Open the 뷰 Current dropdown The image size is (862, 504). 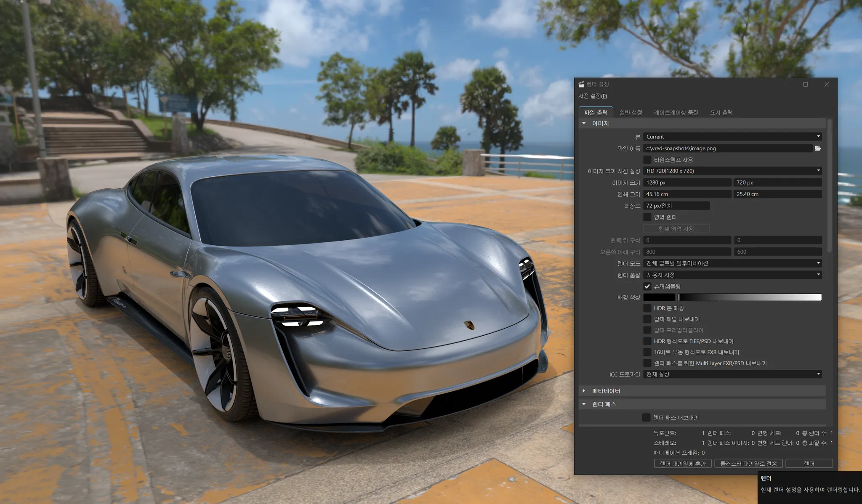pyautogui.click(x=732, y=137)
